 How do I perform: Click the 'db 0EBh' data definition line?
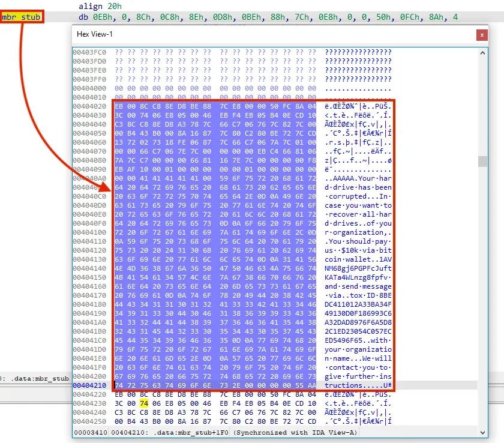point(268,17)
